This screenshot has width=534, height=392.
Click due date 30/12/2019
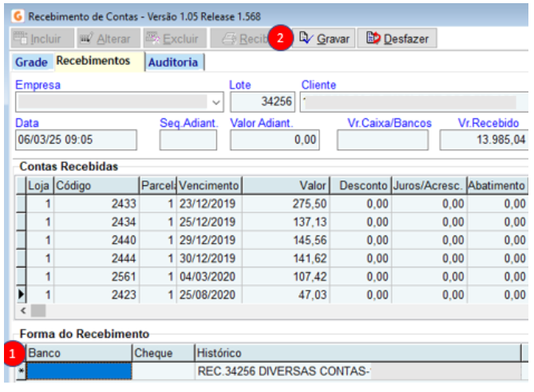coord(209,259)
